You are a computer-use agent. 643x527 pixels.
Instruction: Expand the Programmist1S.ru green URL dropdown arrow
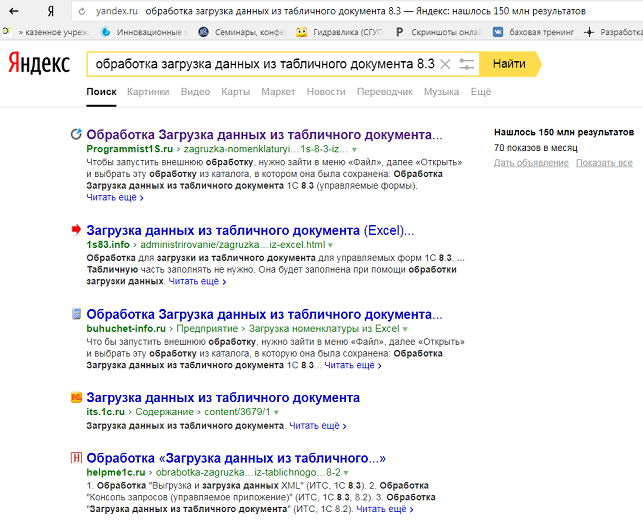click(354, 148)
